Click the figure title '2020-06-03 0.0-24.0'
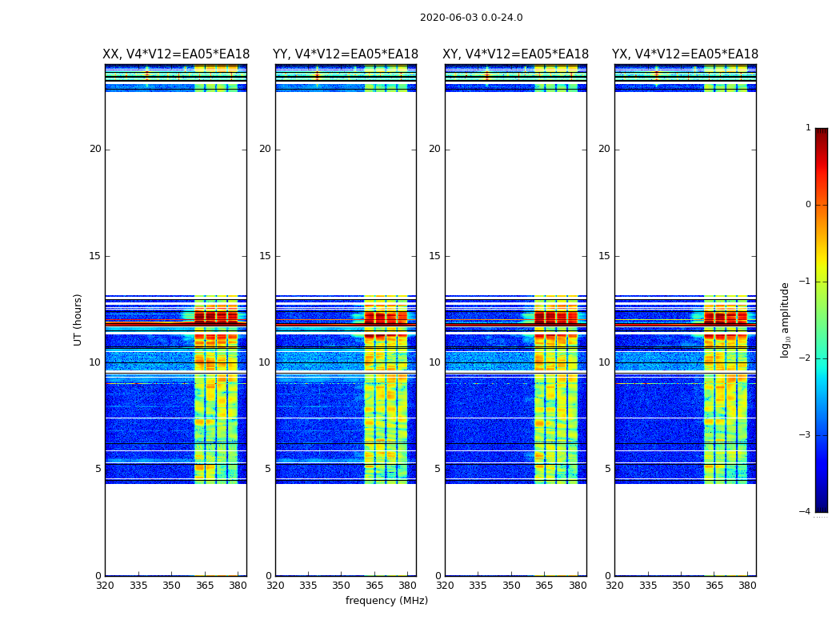This screenshot has height=640, width=840. pyautogui.click(x=471, y=18)
